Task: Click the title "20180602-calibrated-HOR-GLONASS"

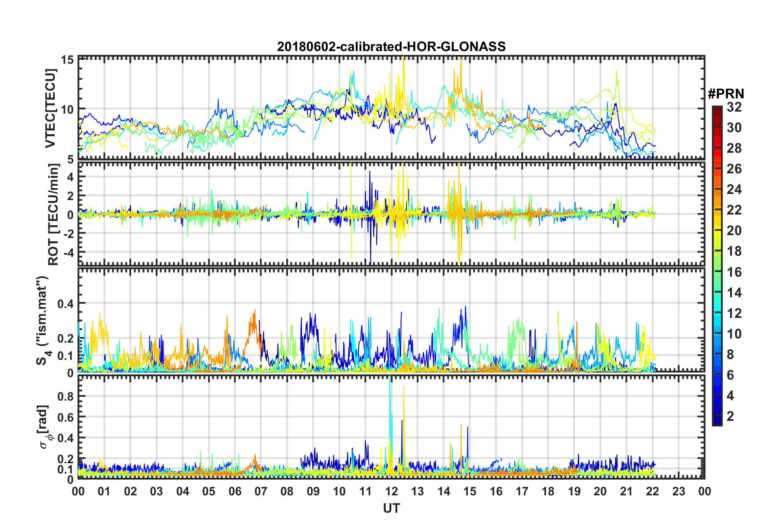Action: pos(391,47)
